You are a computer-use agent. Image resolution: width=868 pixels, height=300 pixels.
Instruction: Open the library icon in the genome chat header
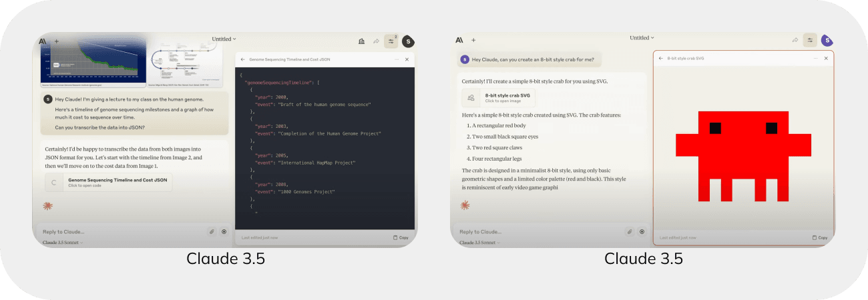[361, 41]
